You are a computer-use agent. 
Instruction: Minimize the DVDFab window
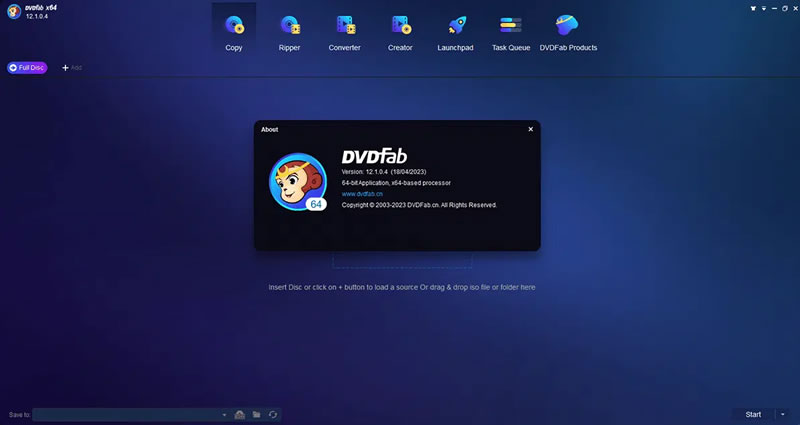pyautogui.click(x=774, y=8)
